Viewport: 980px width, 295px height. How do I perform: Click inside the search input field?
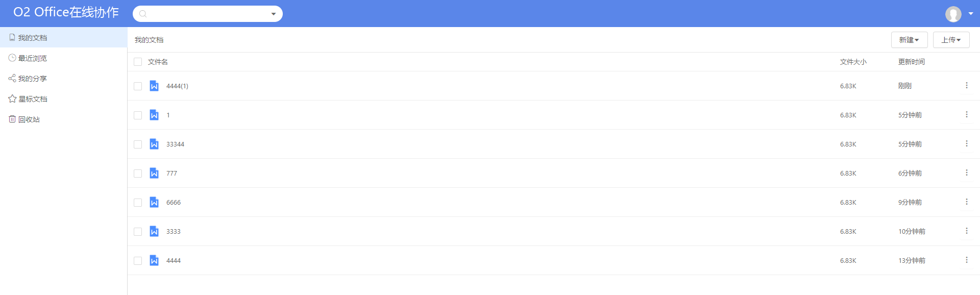[x=207, y=14]
